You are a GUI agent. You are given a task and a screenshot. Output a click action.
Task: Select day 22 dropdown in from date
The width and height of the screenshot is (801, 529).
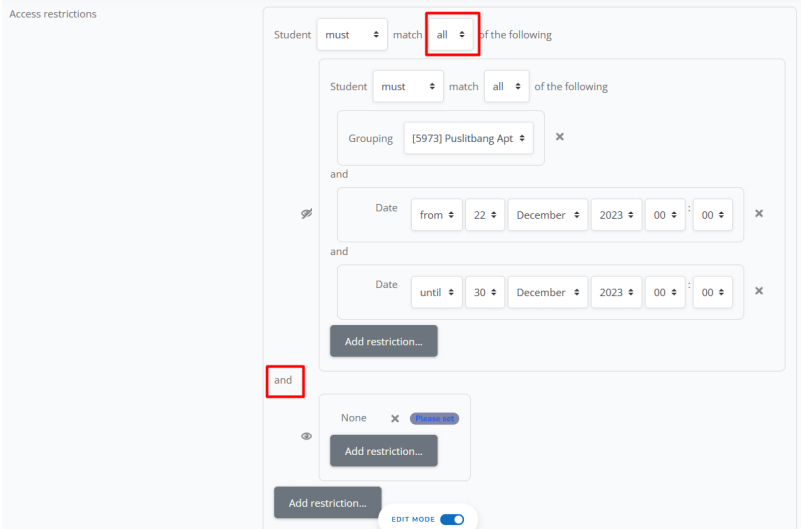(485, 215)
